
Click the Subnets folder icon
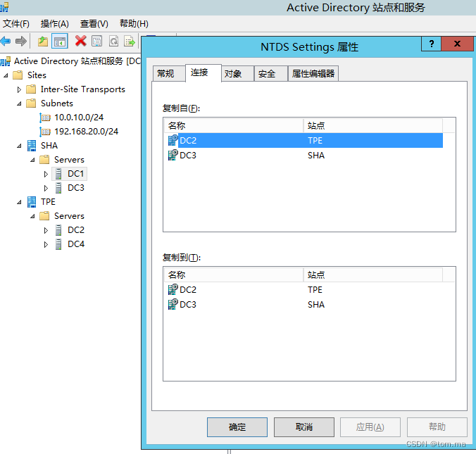(x=31, y=103)
